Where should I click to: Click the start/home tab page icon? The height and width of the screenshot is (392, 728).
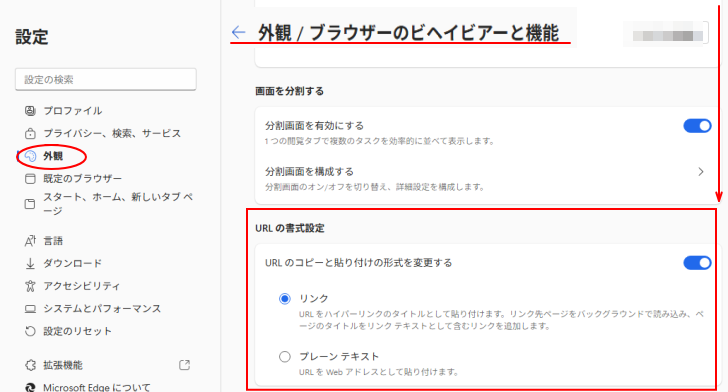pyautogui.click(x=30, y=203)
